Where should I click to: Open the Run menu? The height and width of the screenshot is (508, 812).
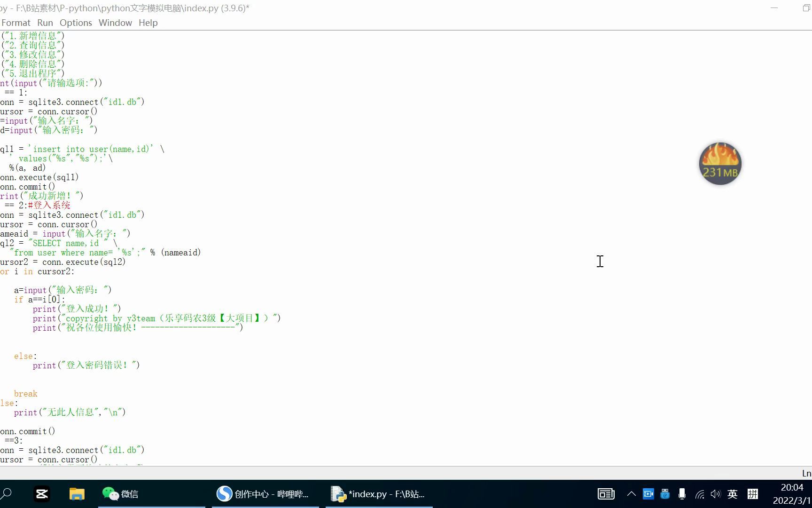point(45,23)
